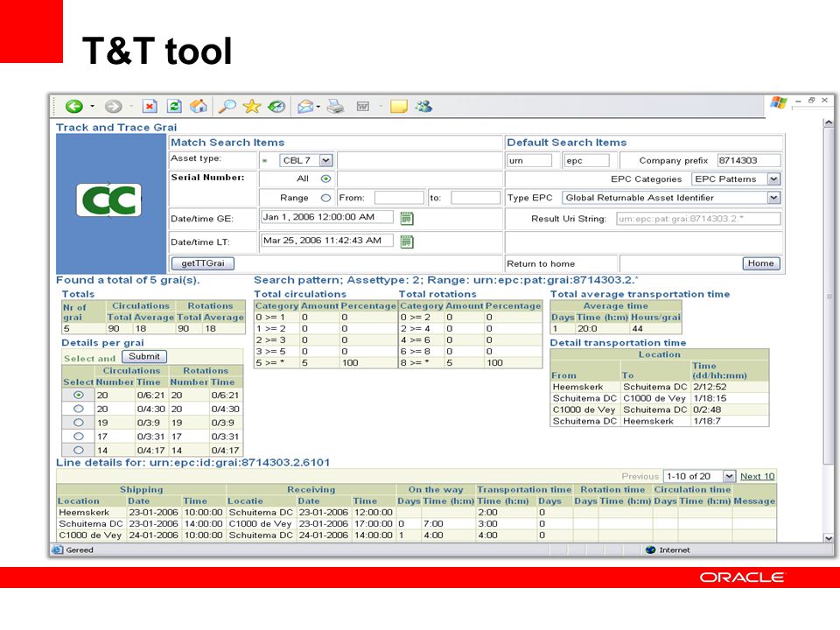Viewport: 840px width, 630px height.
Task: Click the Date/time LT input field
Action: (x=326, y=241)
